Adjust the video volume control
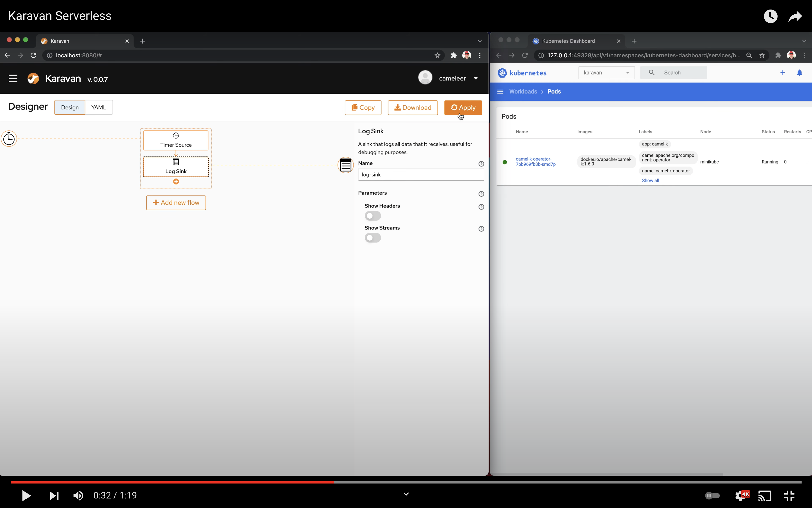The image size is (812, 508). 78,495
